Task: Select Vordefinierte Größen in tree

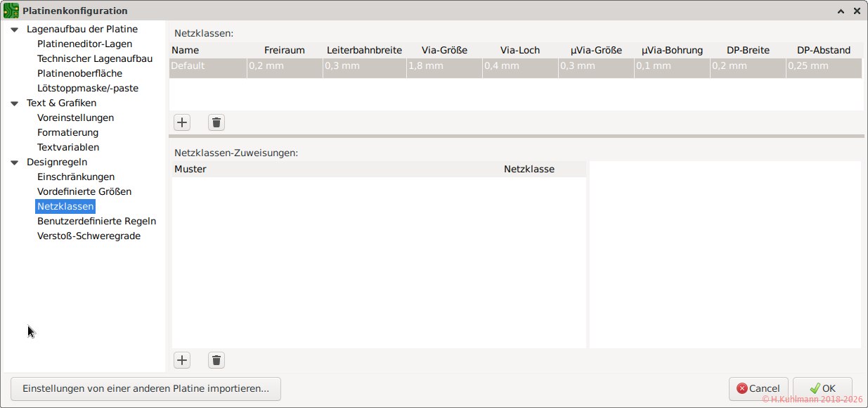Action: [x=84, y=191]
